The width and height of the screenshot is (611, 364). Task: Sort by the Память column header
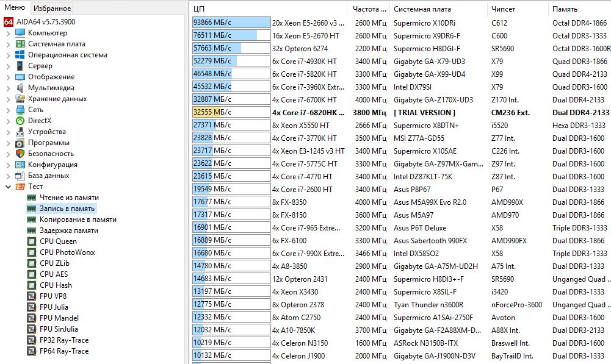click(580, 9)
